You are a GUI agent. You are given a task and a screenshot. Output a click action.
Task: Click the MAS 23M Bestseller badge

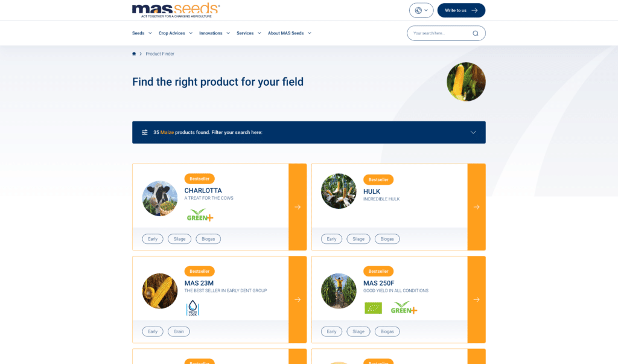point(199,271)
